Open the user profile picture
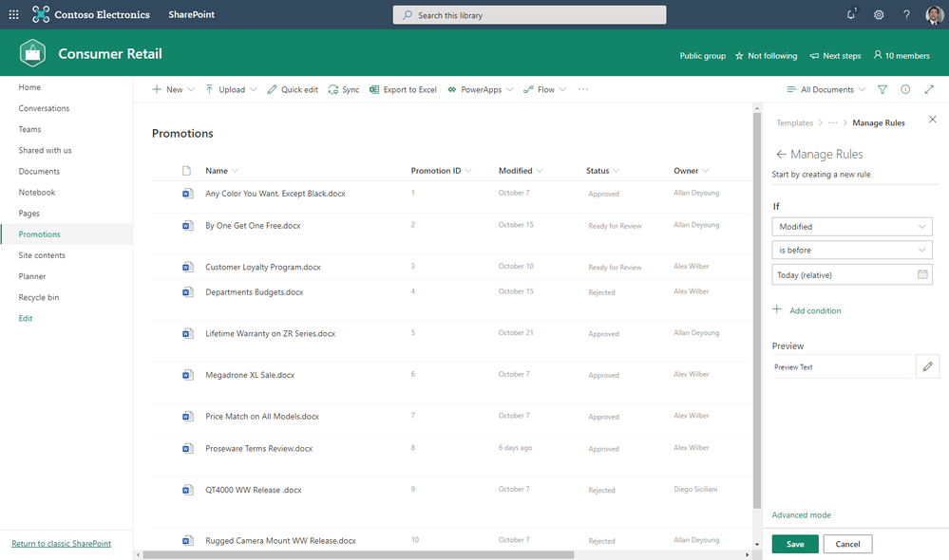 click(935, 14)
